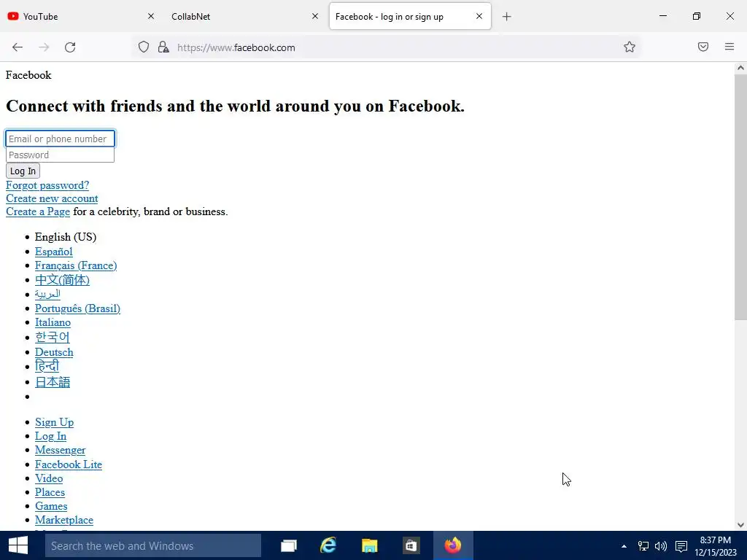Click the site security padlock icon
This screenshot has width=747, height=560.
click(163, 47)
